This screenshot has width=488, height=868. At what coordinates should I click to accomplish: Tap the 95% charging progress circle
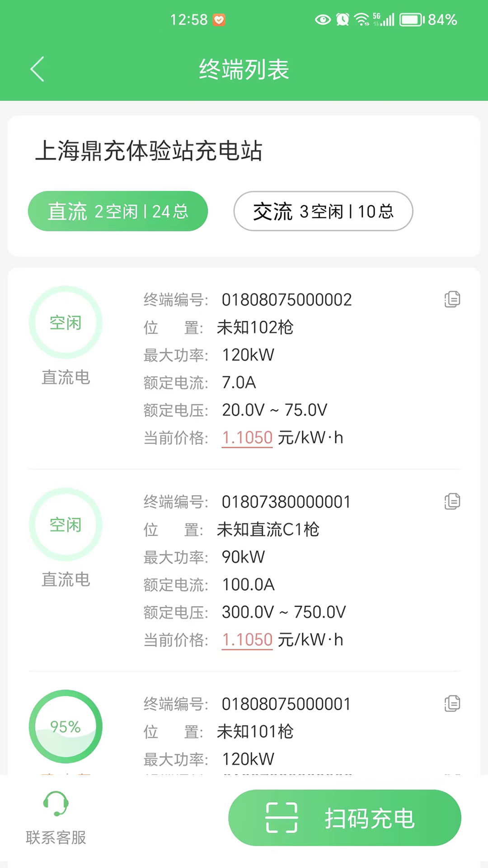coord(66,726)
